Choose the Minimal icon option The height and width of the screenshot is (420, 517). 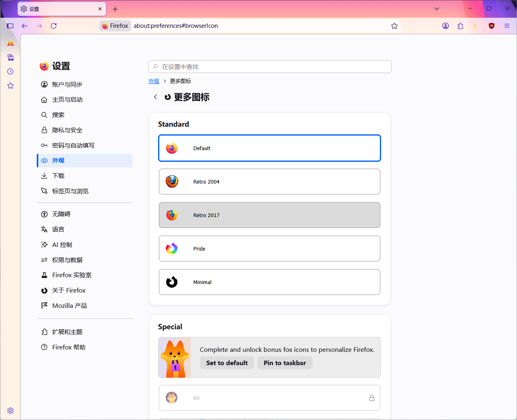pos(269,282)
